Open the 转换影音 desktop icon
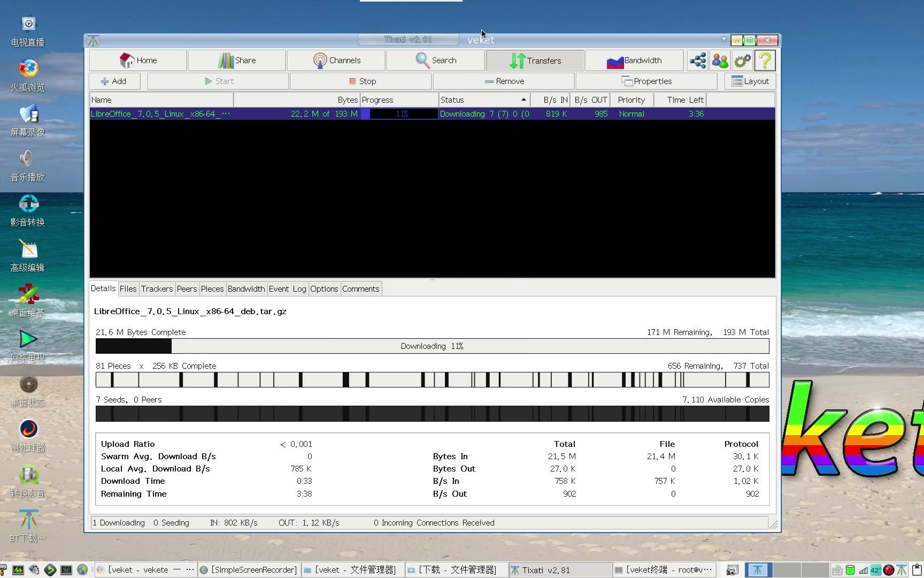The width and height of the screenshot is (924, 578). (x=28, y=482)
